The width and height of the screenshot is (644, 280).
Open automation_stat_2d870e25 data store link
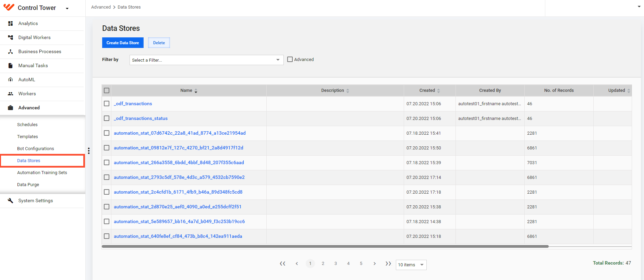tap(178, 207)
